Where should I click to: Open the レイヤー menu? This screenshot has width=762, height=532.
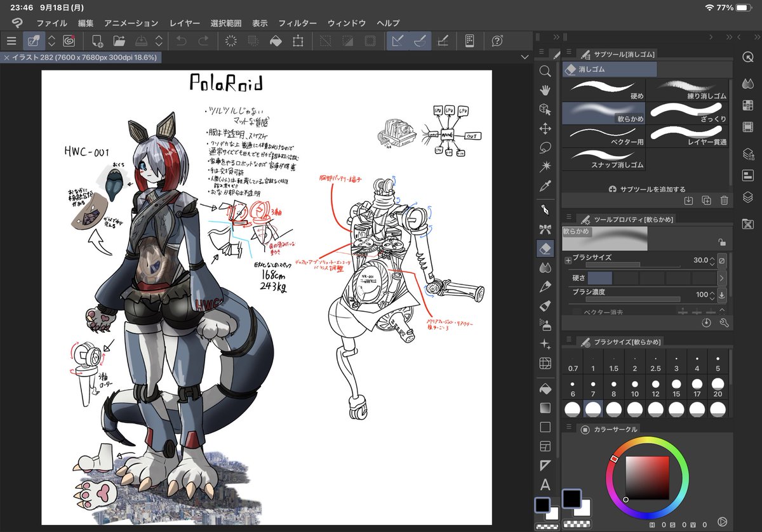(x=184, y=23)
